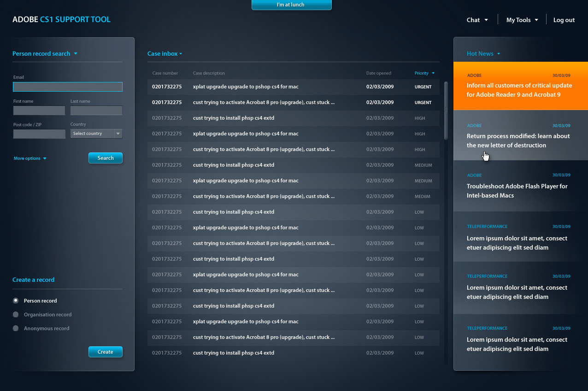Select the Person record radio button
This screenshot has height=391, width=588.
(16, 300)
